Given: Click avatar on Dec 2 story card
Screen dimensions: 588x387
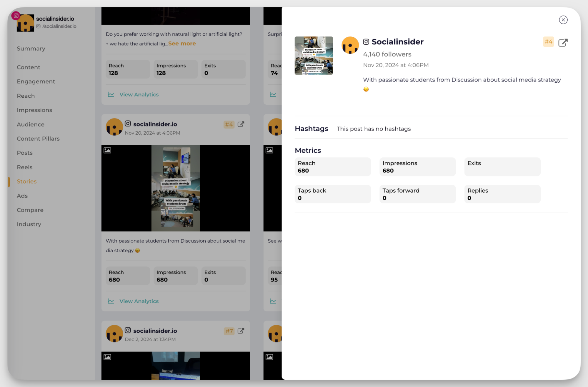Looking at the screenshot, I should point(114,334).
